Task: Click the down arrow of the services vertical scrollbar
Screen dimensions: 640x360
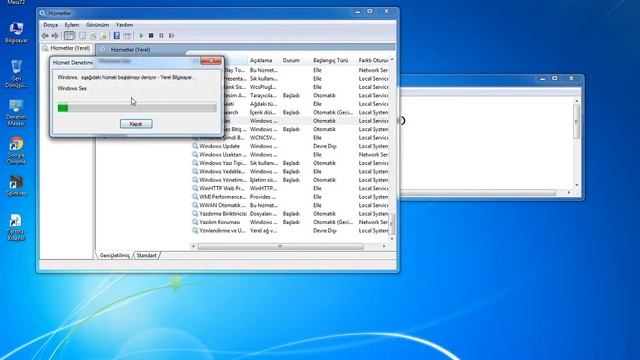Action: pos(392,238)
